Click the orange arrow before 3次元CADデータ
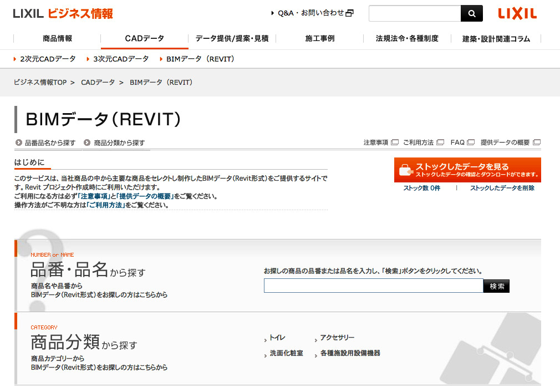Viewport: 560px width, 392px height. pos(88,59)
